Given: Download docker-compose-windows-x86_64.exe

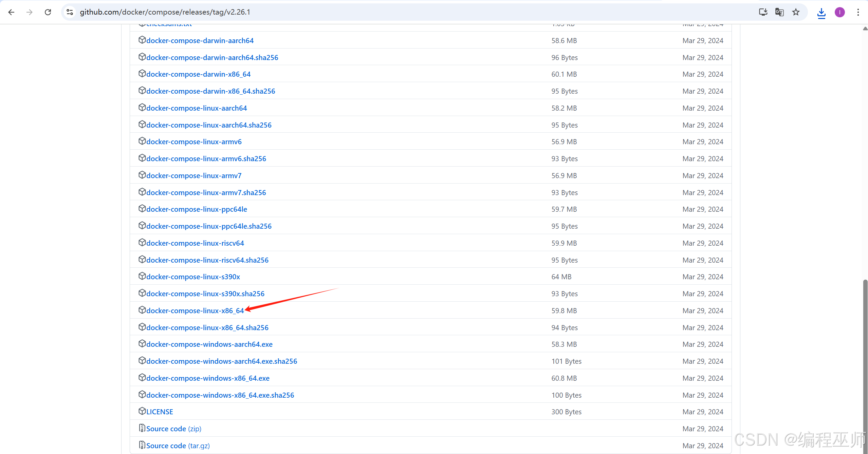Looking at the screenshot, I should click(208, 378).
